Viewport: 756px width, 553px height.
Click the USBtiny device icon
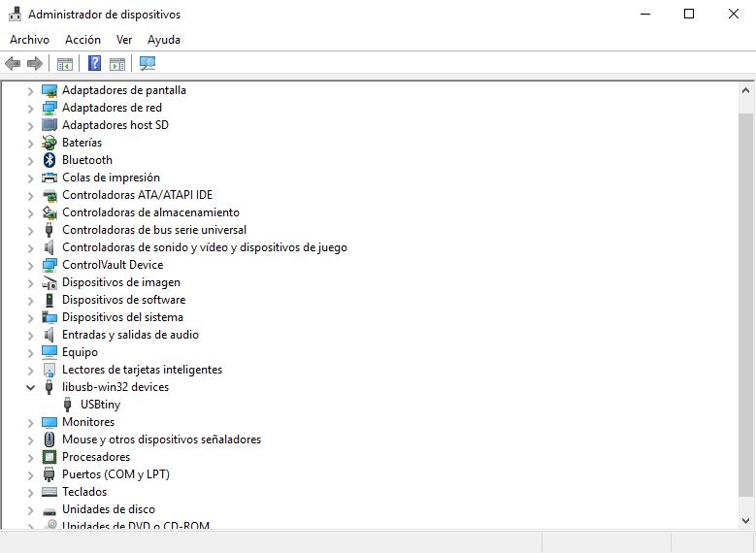[x=68, y=405]
